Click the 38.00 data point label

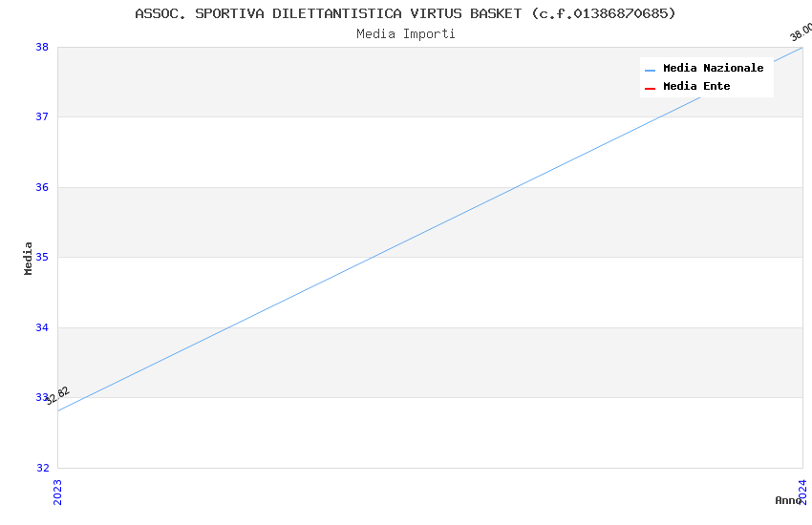coord(801,32)
